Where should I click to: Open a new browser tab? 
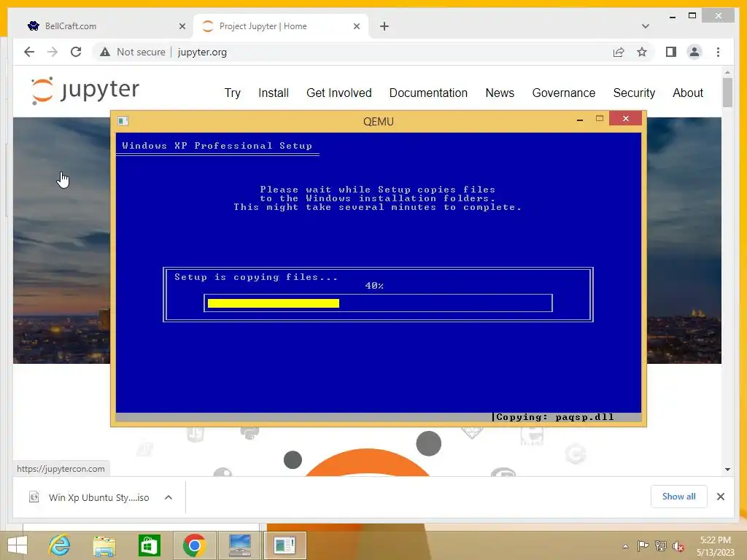pos(384,26)
